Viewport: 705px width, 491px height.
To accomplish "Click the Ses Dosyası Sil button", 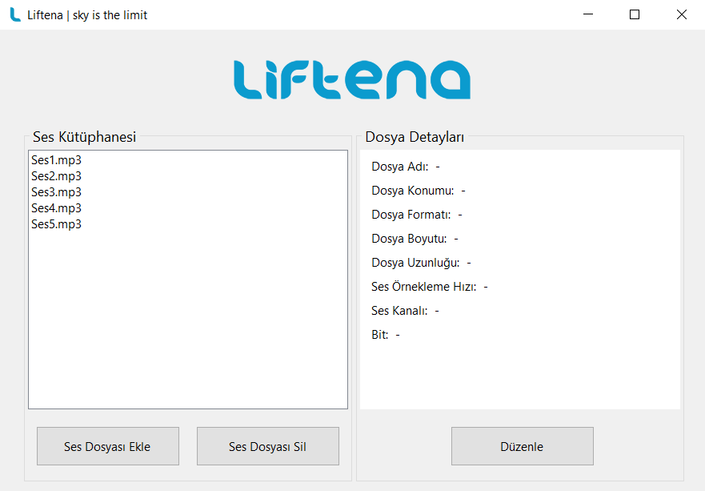I will (x=268, y=446).
